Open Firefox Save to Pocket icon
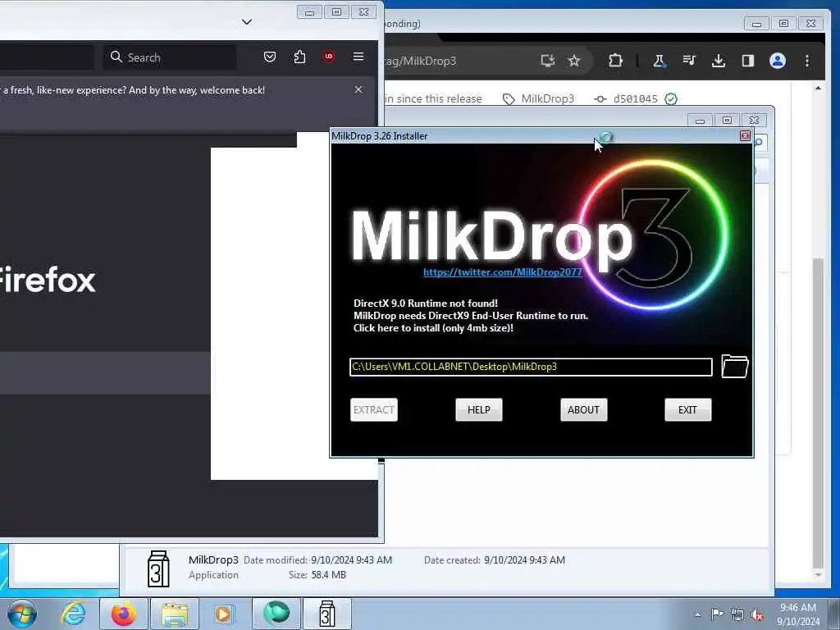Image resolution: width=840 pixels, height=630 pixels. pyautogui.click(x=270, y=57)
